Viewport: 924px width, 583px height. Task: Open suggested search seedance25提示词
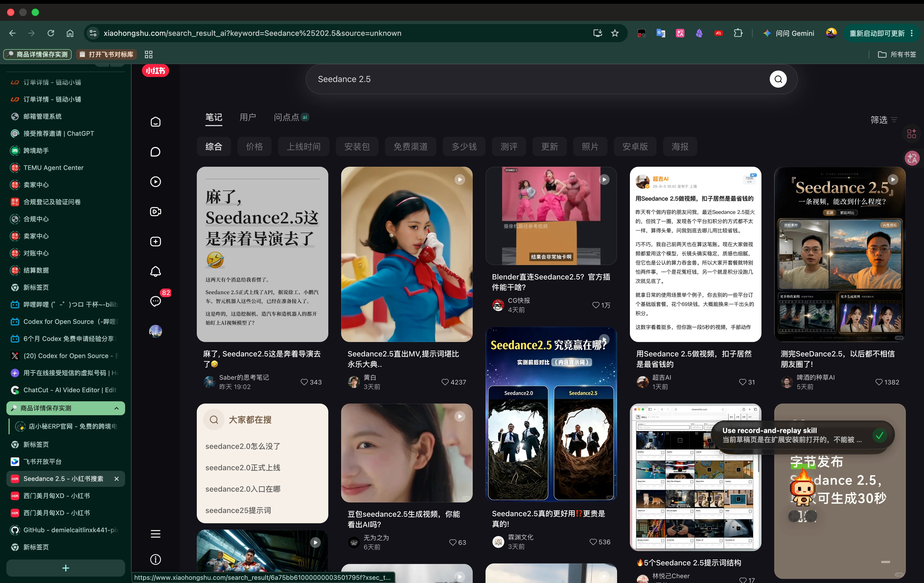(238, 511)
